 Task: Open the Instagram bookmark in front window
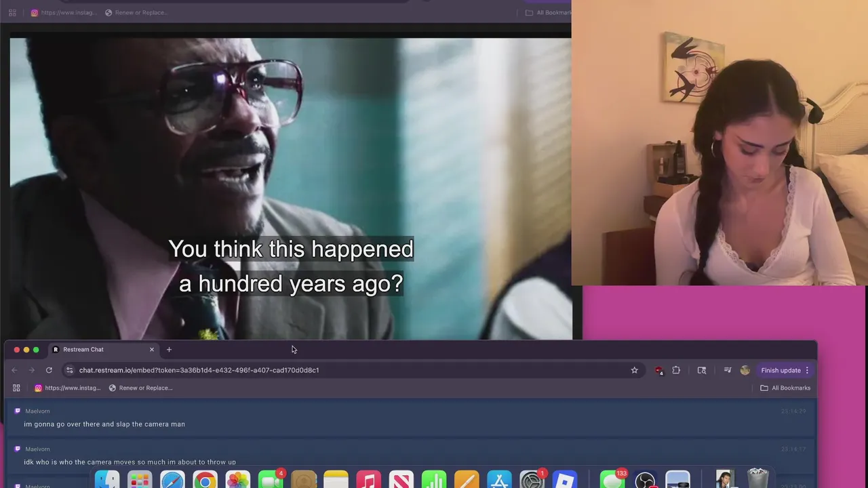[x=67, y=388]
